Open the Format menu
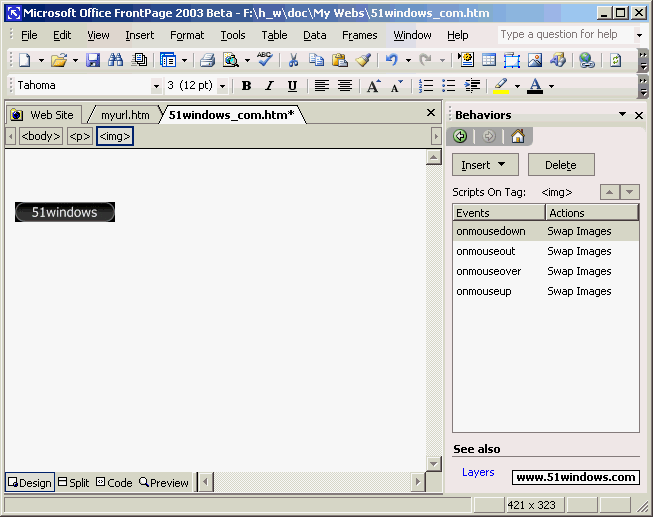 click(187, 35)
